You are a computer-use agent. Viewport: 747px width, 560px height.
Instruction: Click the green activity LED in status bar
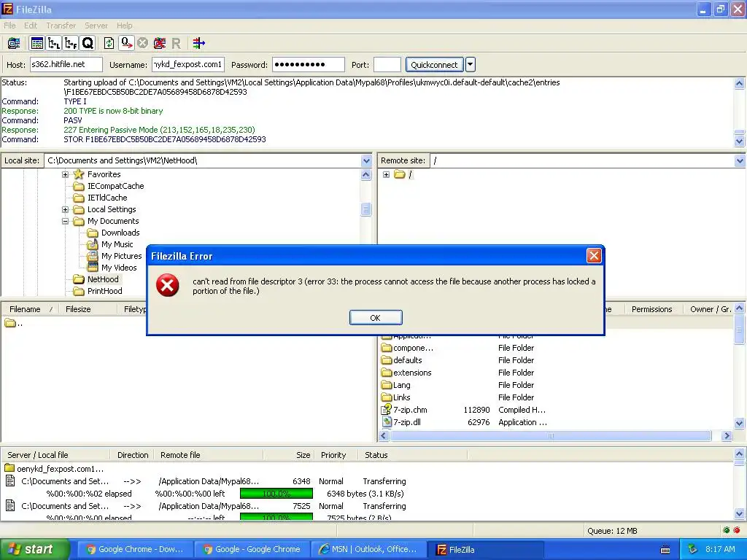[726, 530]
